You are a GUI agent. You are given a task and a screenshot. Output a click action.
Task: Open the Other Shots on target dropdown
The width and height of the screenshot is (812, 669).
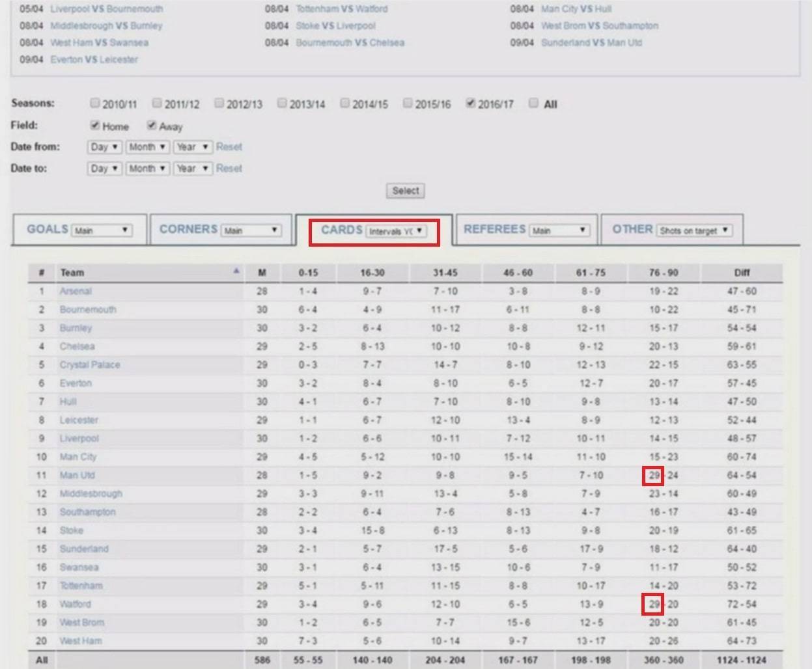point(693,230)
